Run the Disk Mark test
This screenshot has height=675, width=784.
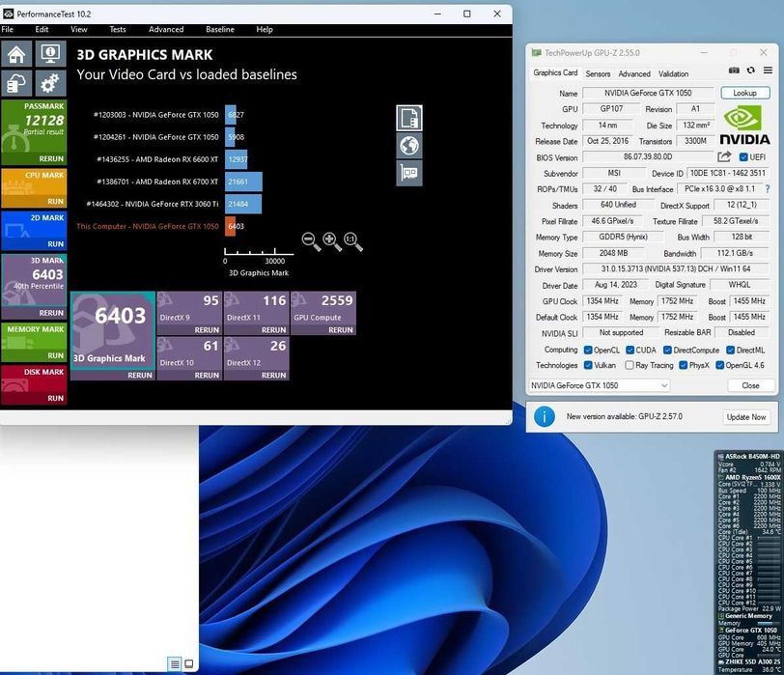(x=55, y=398)
